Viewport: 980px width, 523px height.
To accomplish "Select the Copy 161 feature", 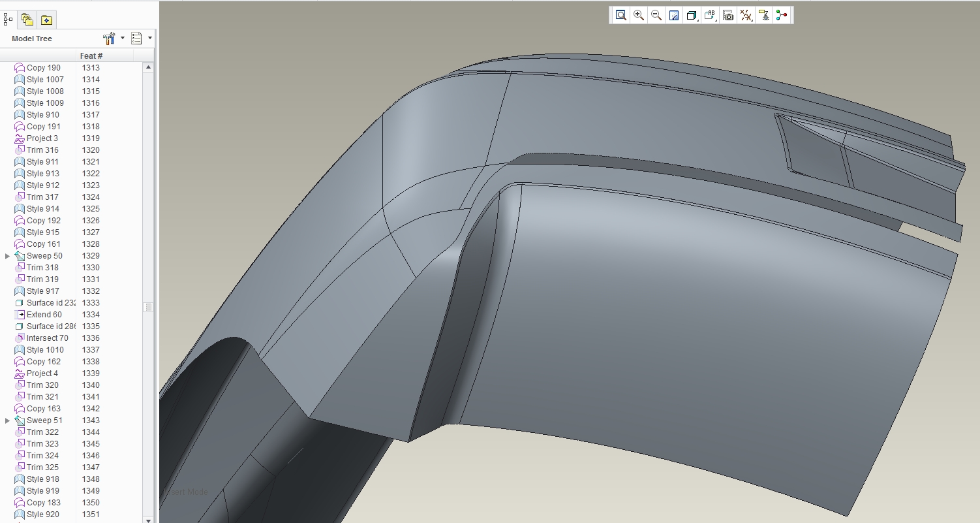I will point(44,244).
